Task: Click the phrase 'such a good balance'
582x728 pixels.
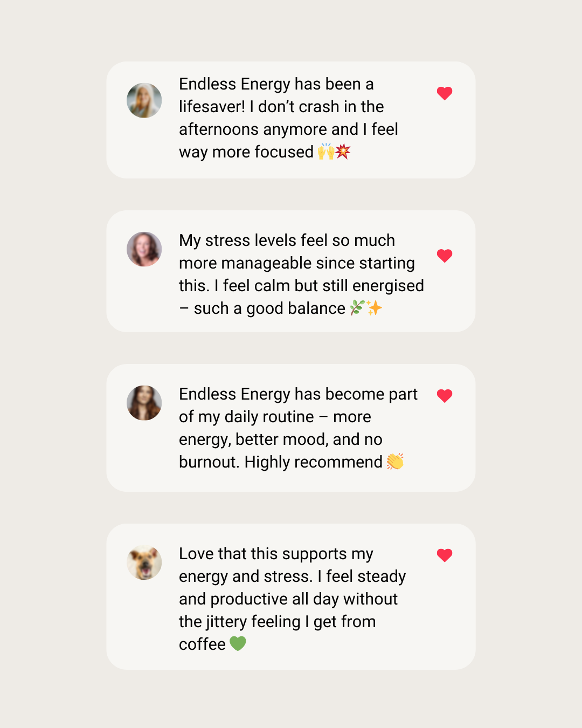Action: tap(269, 308)
